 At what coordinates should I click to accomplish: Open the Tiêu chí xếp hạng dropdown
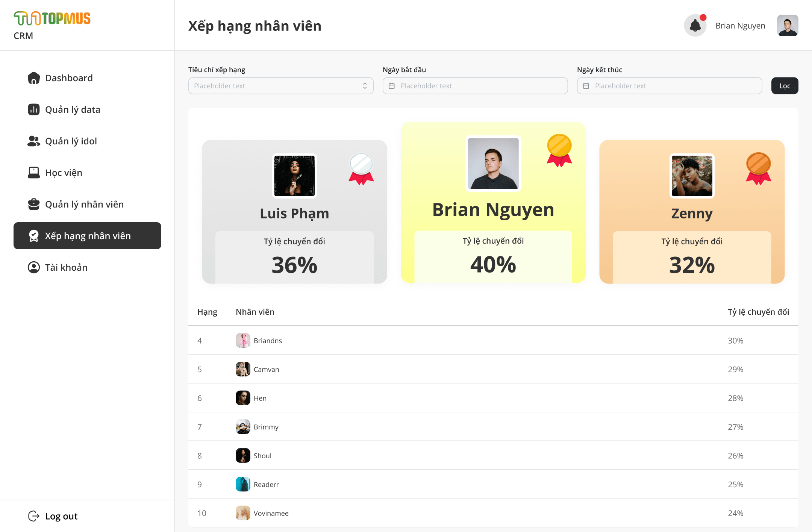280,86
